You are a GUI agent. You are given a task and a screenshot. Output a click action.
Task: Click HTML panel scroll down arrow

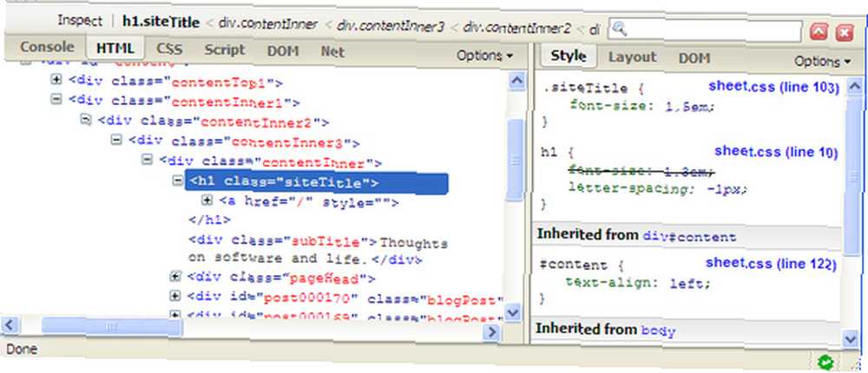[513, 312]
